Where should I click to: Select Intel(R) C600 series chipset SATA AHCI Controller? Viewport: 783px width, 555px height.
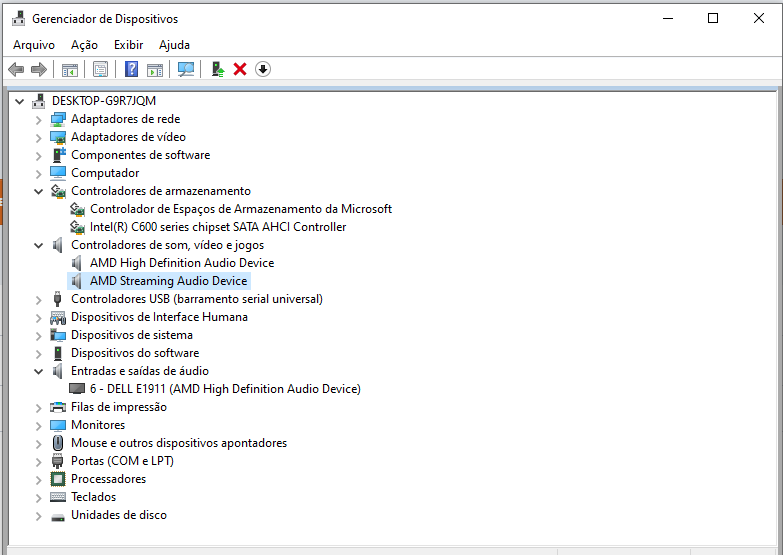[x=218, y=227]
